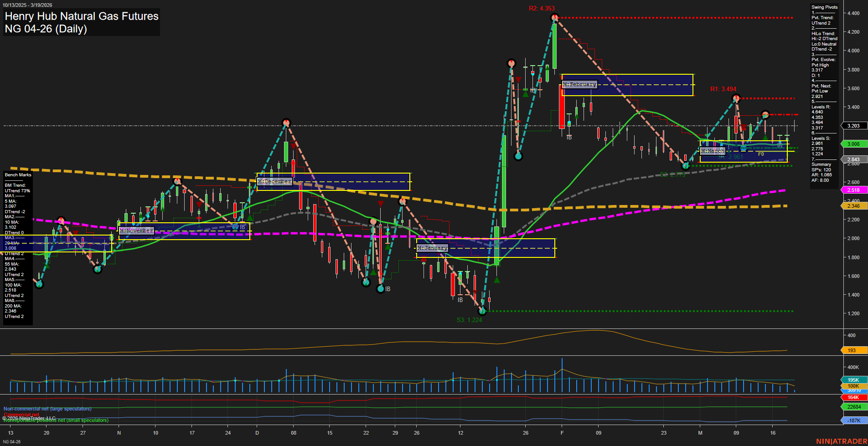The image size is (868, 446).
Task: Click the green 3.008 price marker on the axis
Action: pos(854,144)
